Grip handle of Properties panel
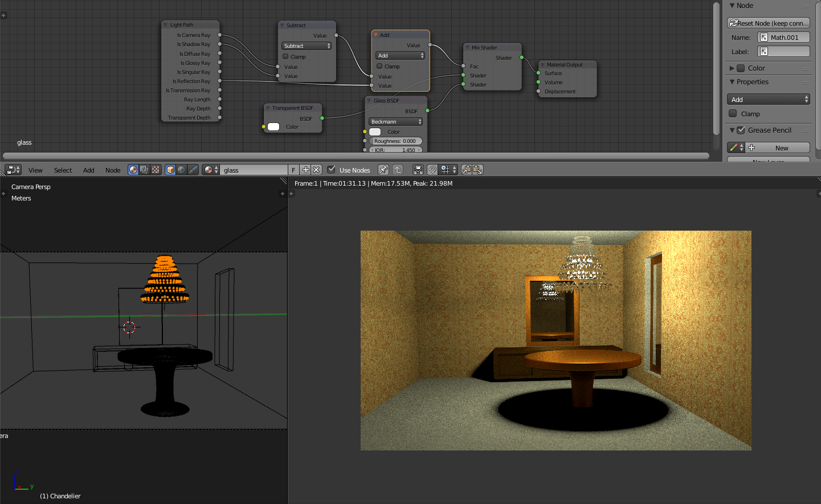 [x=806, y=83]
